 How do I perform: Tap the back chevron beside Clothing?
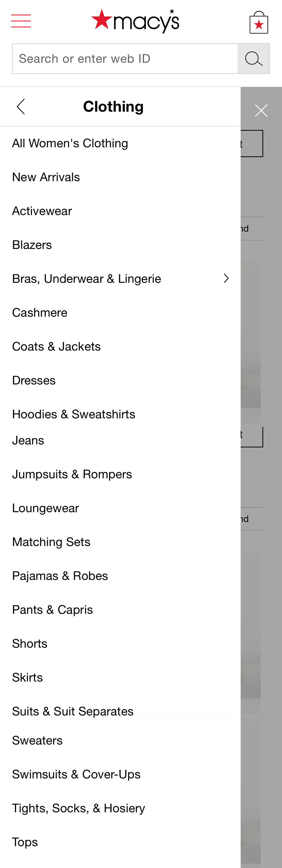21,106
